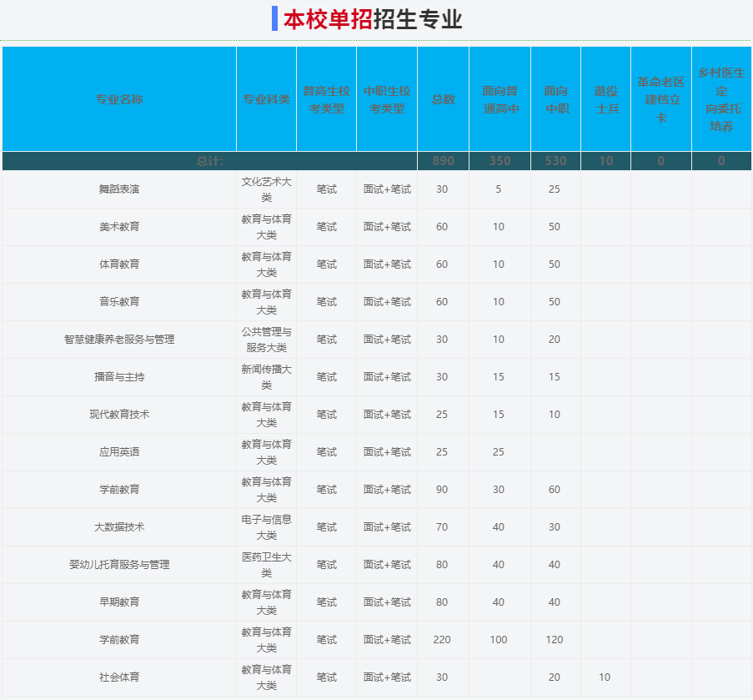
Task: Select the 总计: label in summary row
Action: (x=210, y=161)
